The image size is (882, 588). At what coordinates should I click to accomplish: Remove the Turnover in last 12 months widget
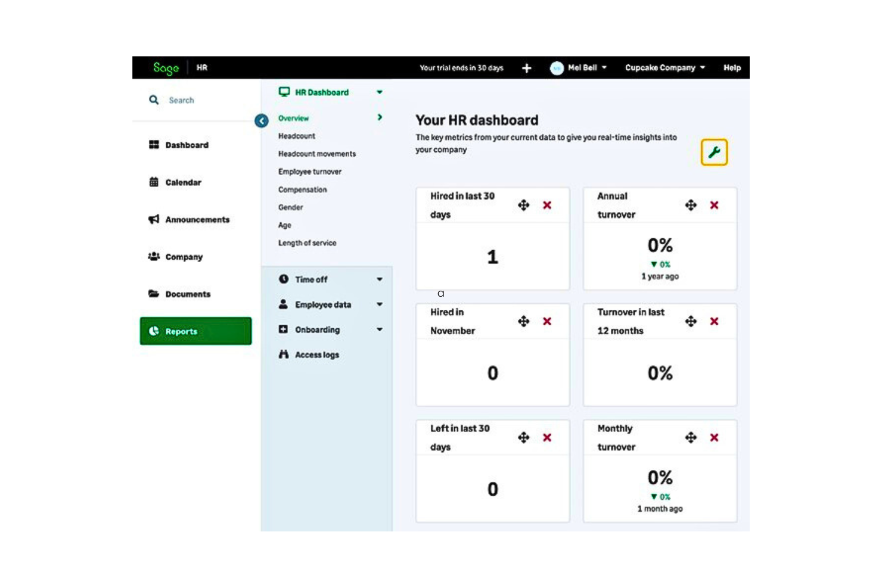point(714,321)
